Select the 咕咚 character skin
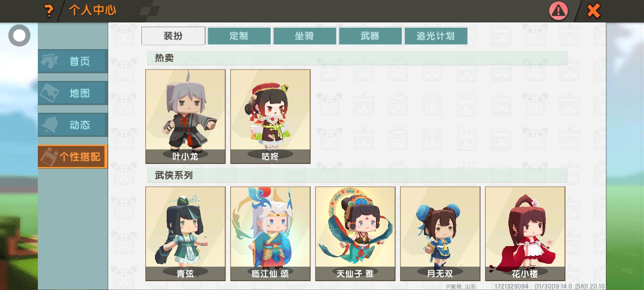Image resolution: width=644 pixels, height=290 pixels. coord(270,116)
